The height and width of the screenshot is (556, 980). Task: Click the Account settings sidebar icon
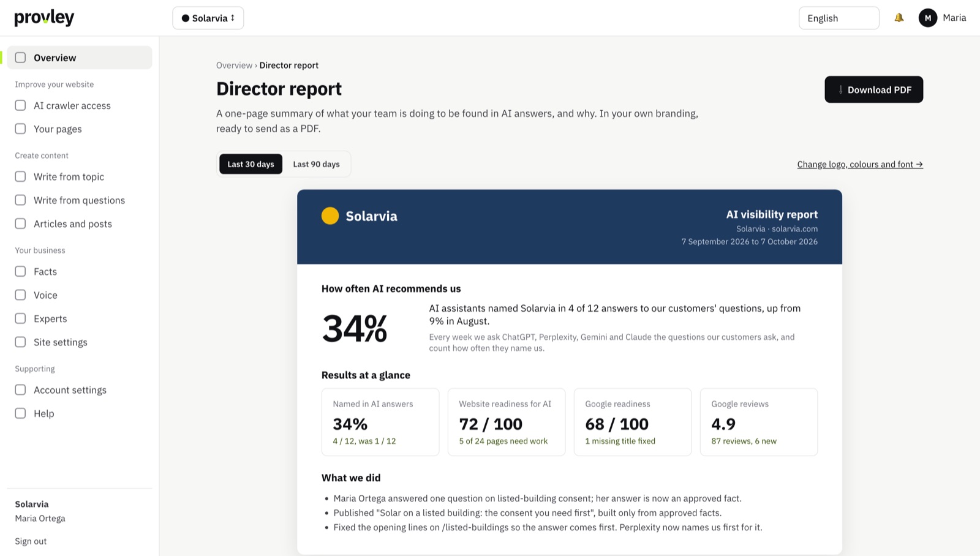click(x=20, y=389)
